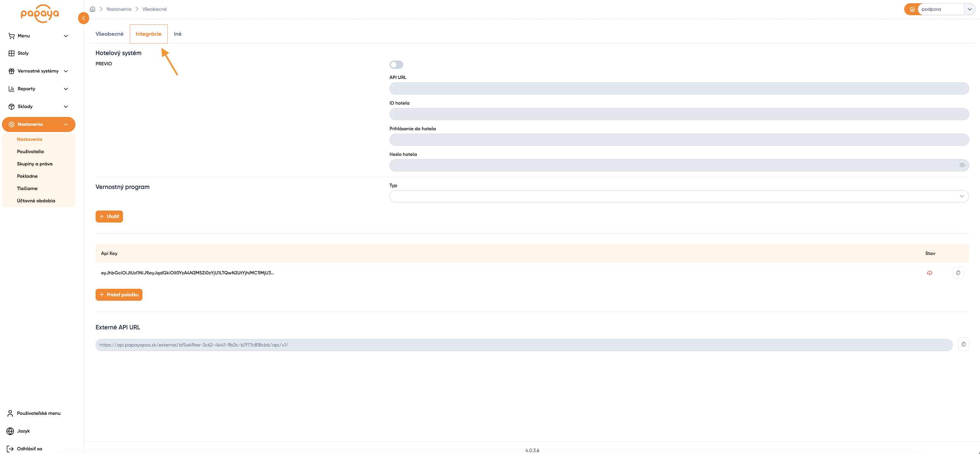Go to home via the breadcrumb house icon
Image resolution: width=980 pixels, height=454 pixels.
coord(92,9)
